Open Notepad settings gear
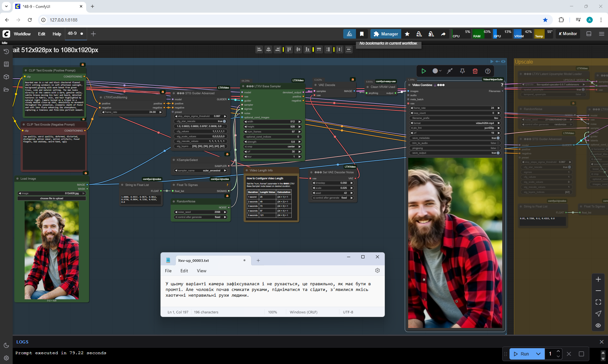The width and height of the screenshot is (608, 364). coord(377,270)
